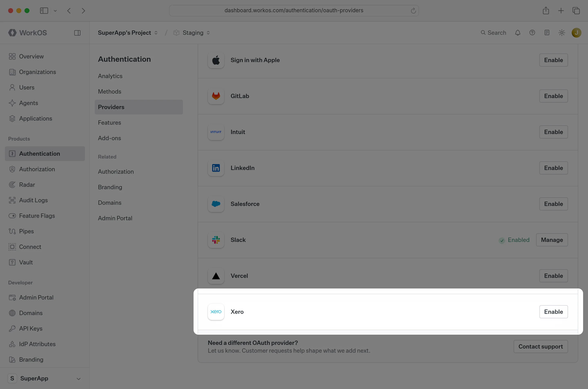Open Audit Logs in sidebar
The height and width of the screenshot is (389, 588).
pyautogui.click(x=45, y=200)
